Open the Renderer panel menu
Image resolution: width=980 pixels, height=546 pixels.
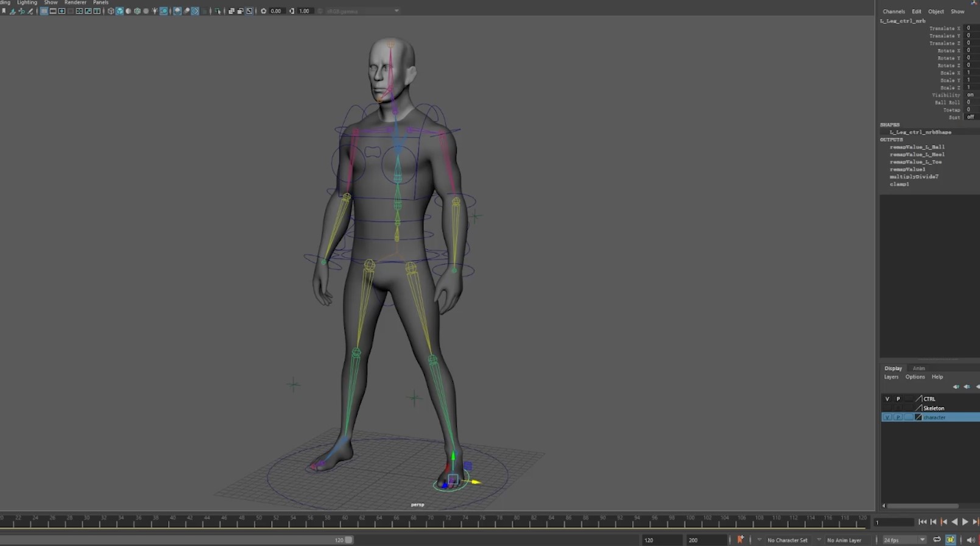[x=76, y=2]
